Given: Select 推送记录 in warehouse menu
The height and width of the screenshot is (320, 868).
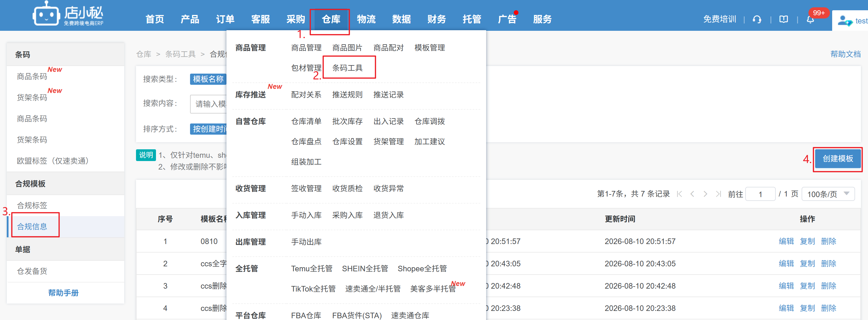Looking at the screenshot, I should (389, 94).
